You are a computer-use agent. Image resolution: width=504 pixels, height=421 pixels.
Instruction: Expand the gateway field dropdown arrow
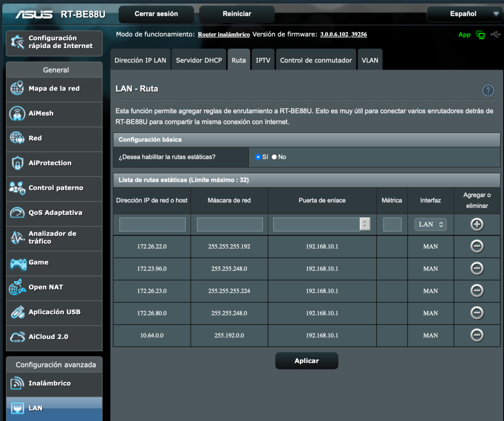[x=365, y=224]
